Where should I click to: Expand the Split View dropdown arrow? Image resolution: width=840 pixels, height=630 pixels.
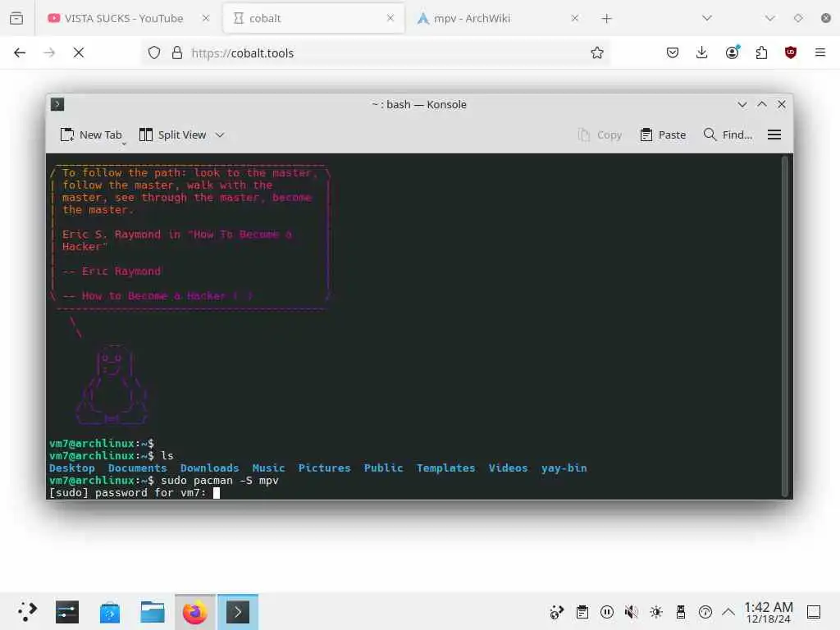pos(220,135)
